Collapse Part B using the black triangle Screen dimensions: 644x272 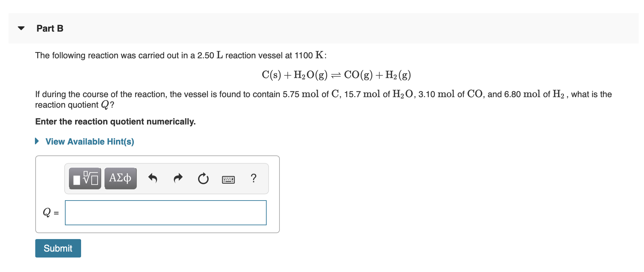point(21,28)
